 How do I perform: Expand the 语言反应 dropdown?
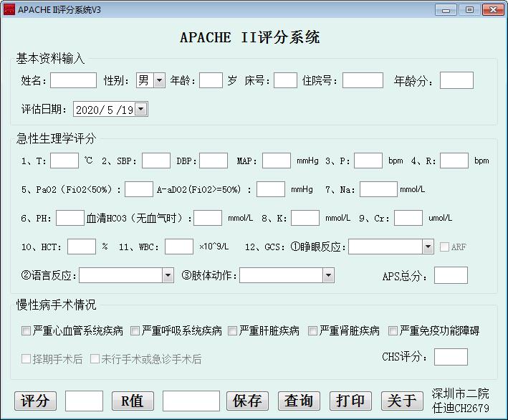pyautogui.click(x=168, y=275)
